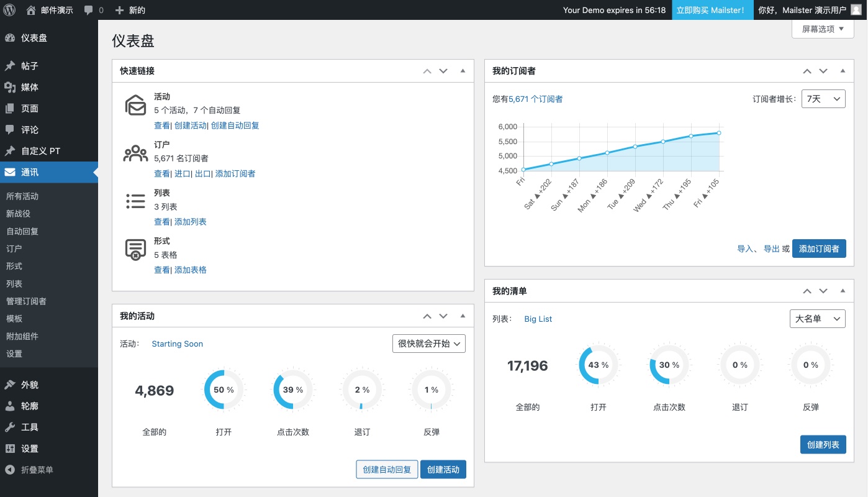Click the 列表 list icon in 快速链接
This screenshot has width=868, height=497.
tap(135, 201)
